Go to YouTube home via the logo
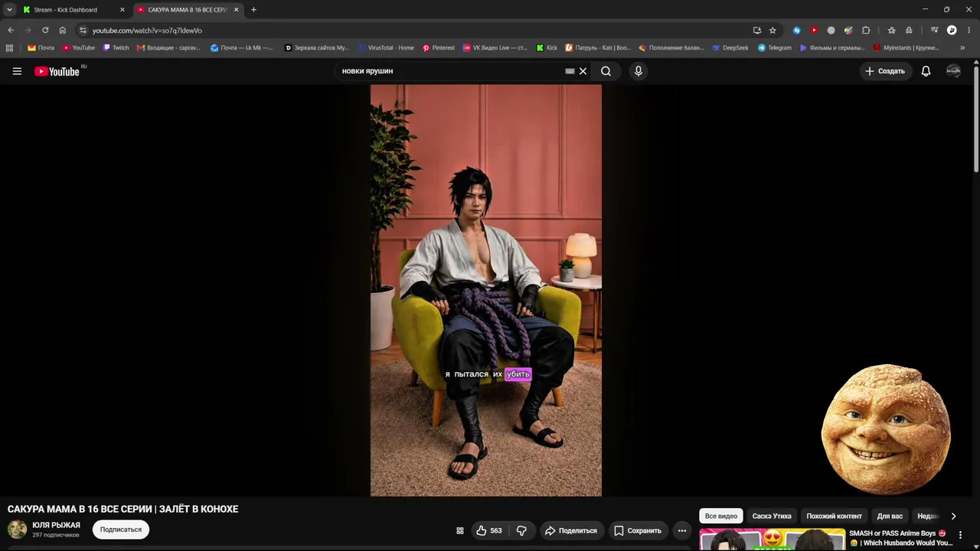Image resolution: width=980 pixels, height=551 pixels. (57, 71)
